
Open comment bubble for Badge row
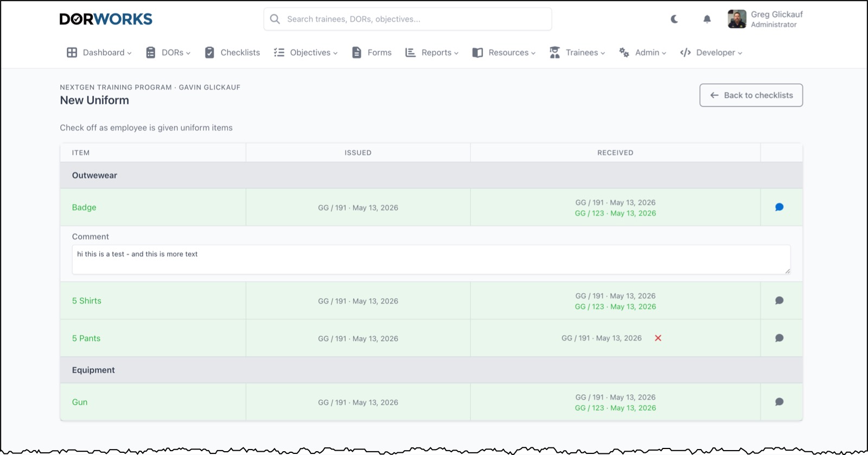780,207
